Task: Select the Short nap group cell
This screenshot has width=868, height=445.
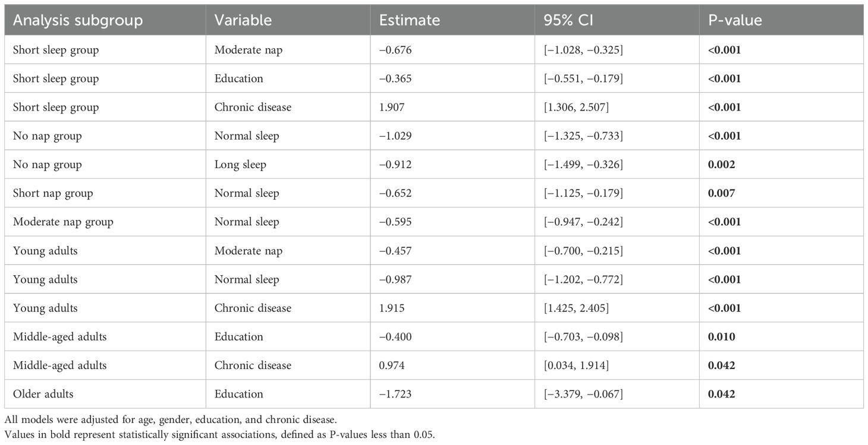Action: [x=53, y=193]
